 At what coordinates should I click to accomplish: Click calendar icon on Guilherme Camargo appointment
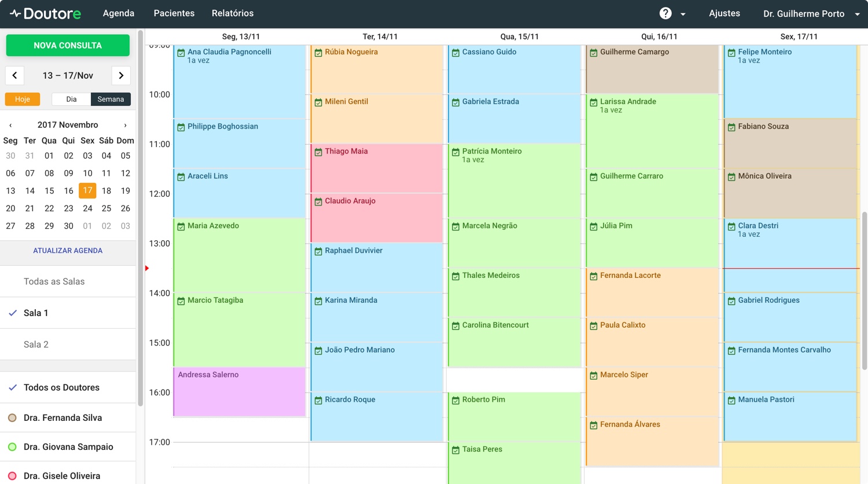click(594, 53)
